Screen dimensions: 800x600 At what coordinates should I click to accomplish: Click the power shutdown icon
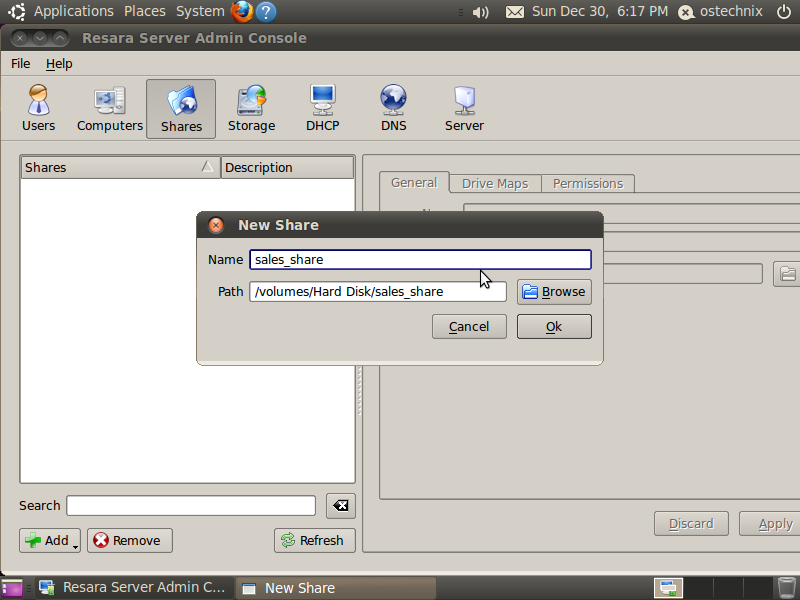(784, 11)
